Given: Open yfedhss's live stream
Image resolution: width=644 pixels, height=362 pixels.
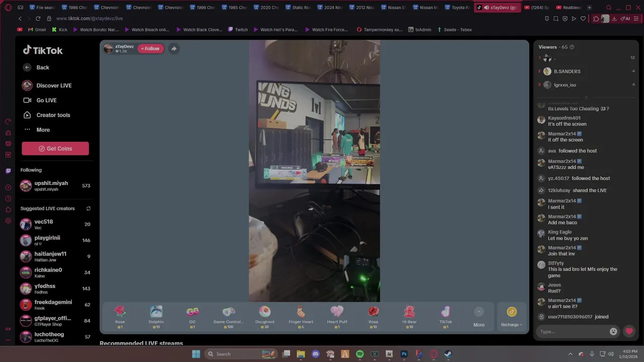Looking at the screenshot, I should pyautogui.click(x=55, y=289).
